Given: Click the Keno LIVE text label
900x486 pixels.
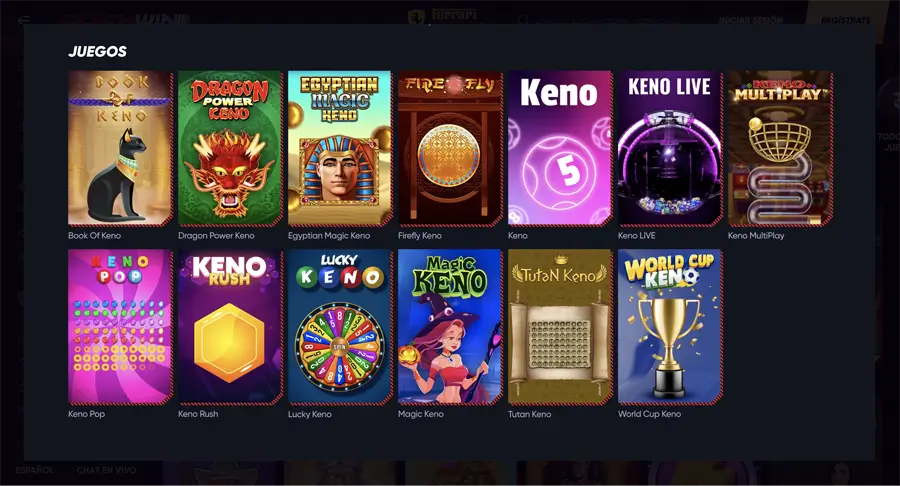Looking at the screenshot, I should 637,235.
